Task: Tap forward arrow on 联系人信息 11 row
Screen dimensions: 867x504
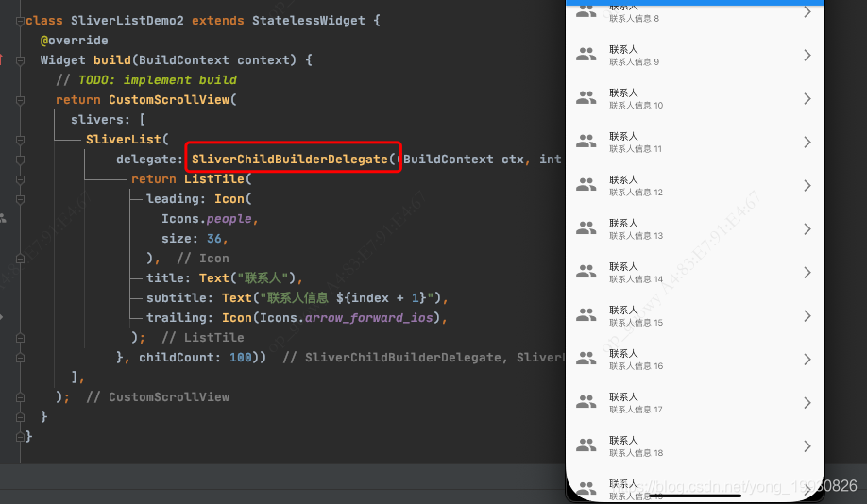Action: pos(807,142)
